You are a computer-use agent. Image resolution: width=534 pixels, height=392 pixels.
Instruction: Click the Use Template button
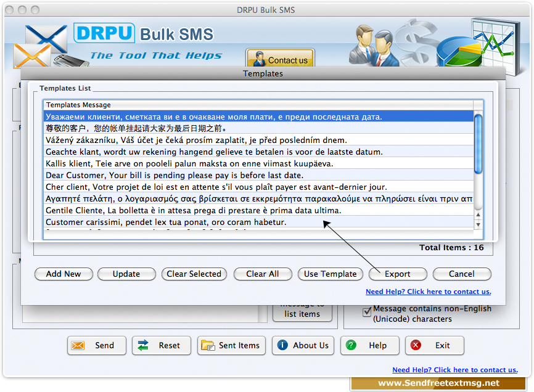331,274
